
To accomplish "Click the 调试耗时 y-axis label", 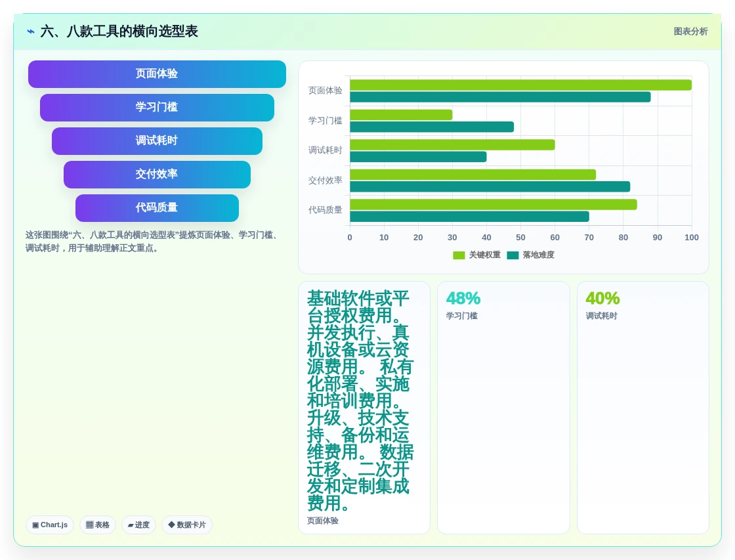I will [325, 150].
